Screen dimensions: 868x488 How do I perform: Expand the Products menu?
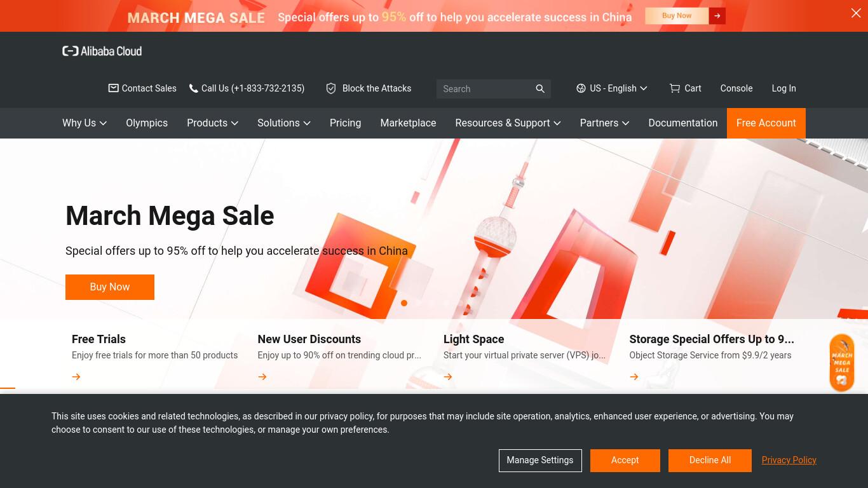pos(212,123)
